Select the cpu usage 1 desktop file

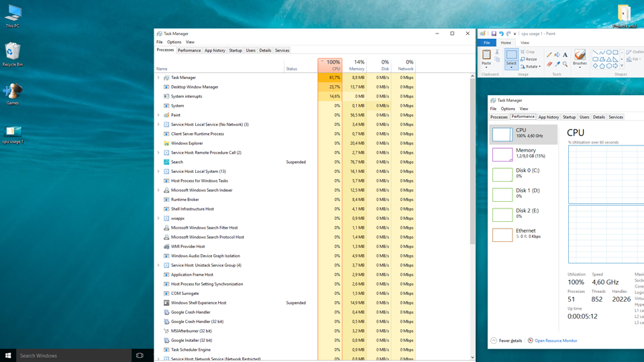pyautogui.click(x=13, y=135)
